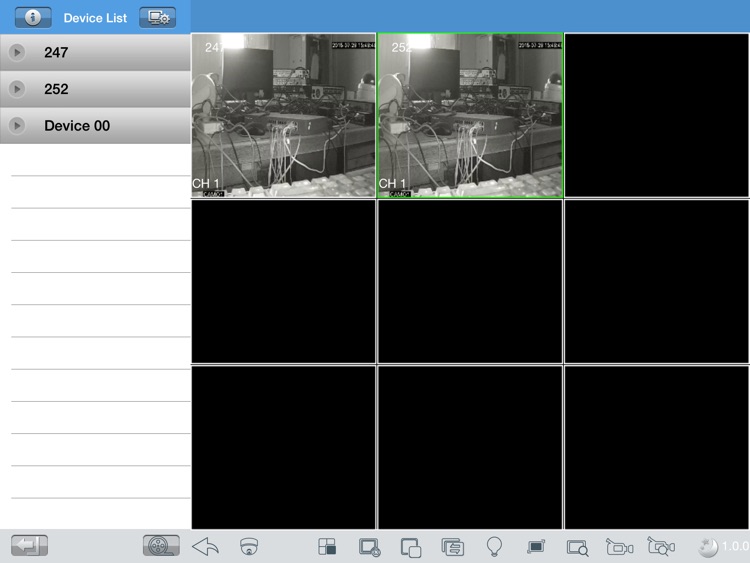750x563 pixels.
Task: Click the stream switch windows icon
Action: tap(452, 547)
